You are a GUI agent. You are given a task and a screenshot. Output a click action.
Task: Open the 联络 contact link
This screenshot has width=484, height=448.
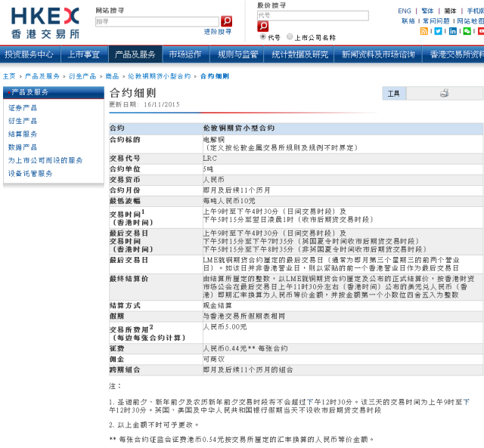point(408,21)
